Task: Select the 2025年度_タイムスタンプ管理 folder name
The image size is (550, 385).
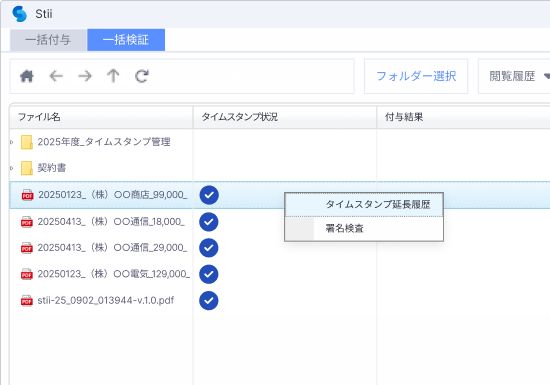Action: pyautogui.click(x=104, y=142)
